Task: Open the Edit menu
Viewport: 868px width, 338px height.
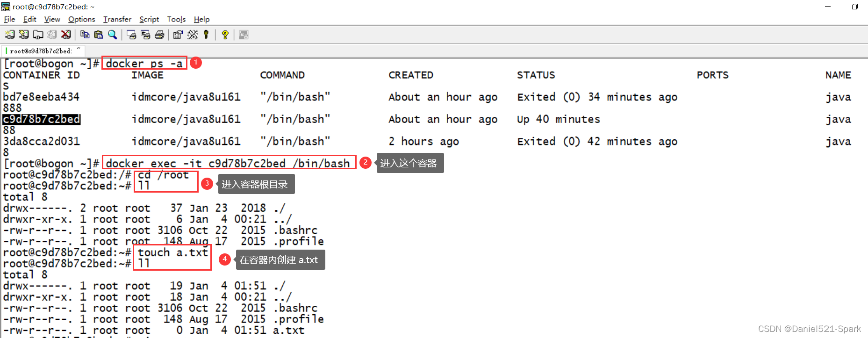Action: click(29, 19)
